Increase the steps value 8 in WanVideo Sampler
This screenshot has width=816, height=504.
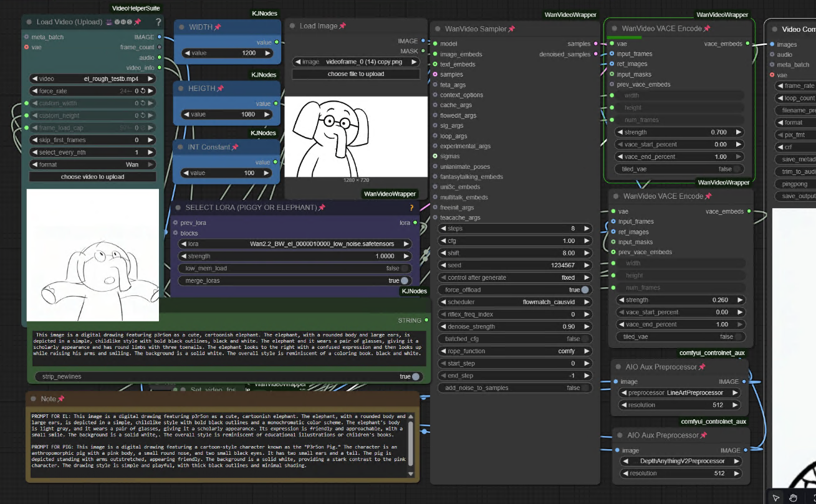(x=587, y=228)
